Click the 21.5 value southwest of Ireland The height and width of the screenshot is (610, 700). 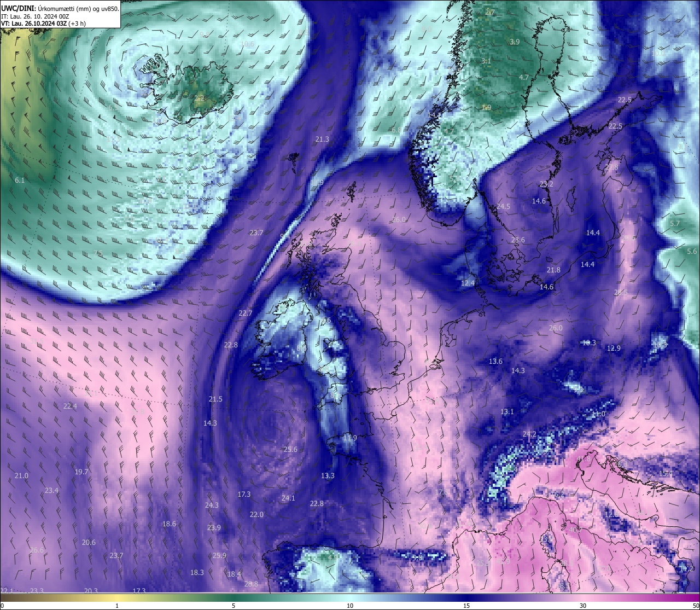(215, 399)
